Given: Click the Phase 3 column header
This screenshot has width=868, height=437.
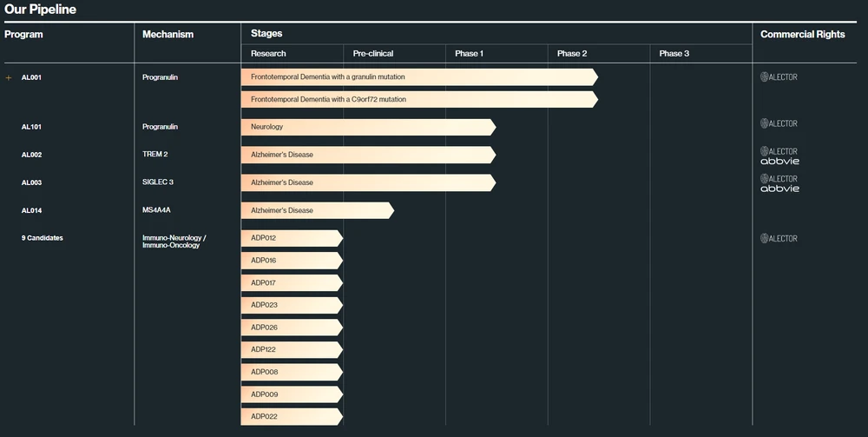Looking at the screenshot, I should coord(674,54).
